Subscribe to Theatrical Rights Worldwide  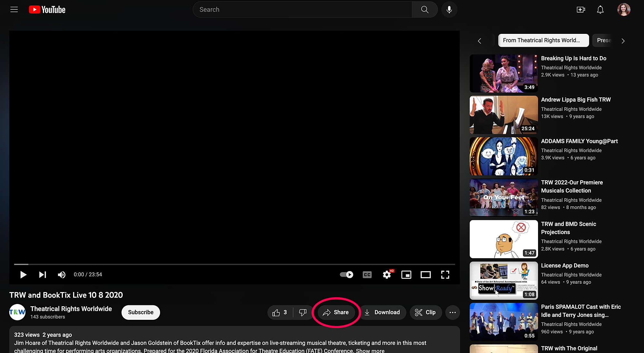141,312
